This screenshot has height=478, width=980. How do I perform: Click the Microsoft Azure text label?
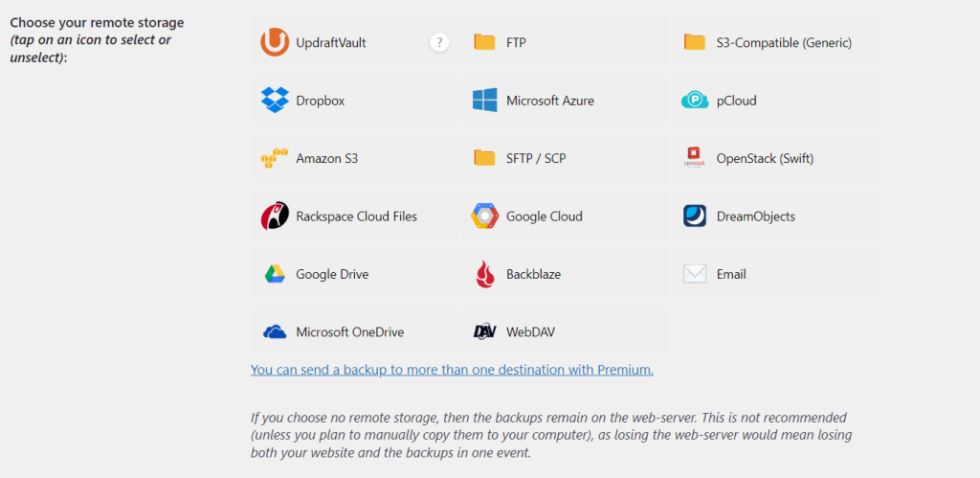coord(549,101)
